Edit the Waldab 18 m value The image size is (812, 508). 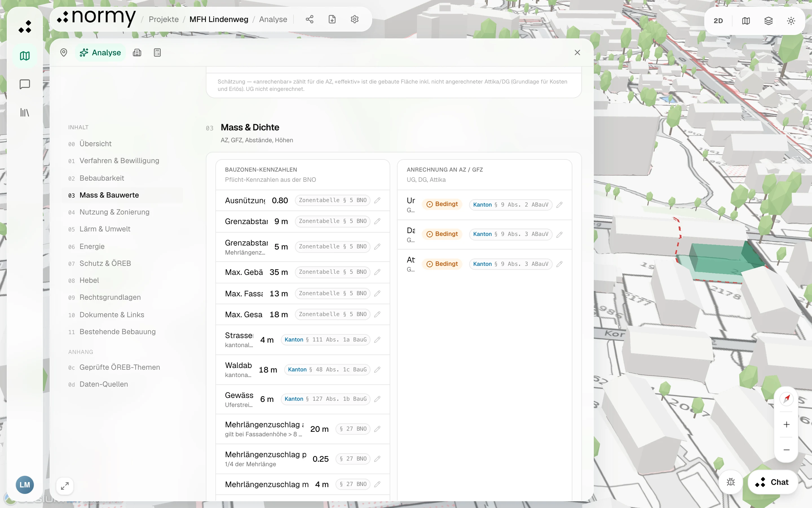(377, 370)
